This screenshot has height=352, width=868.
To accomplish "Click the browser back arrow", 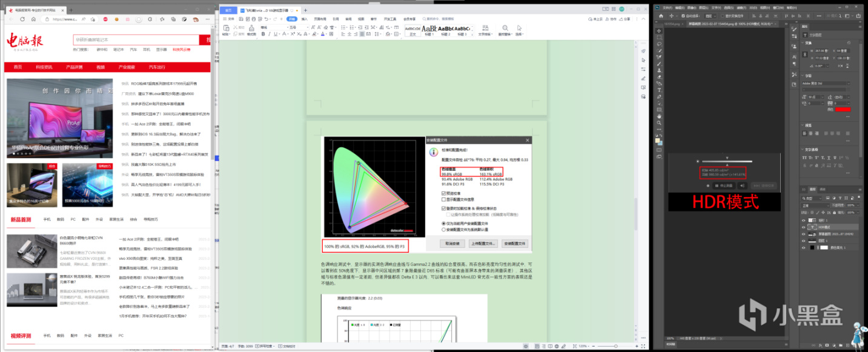I will pyautogui.click(x=11, y=19).
